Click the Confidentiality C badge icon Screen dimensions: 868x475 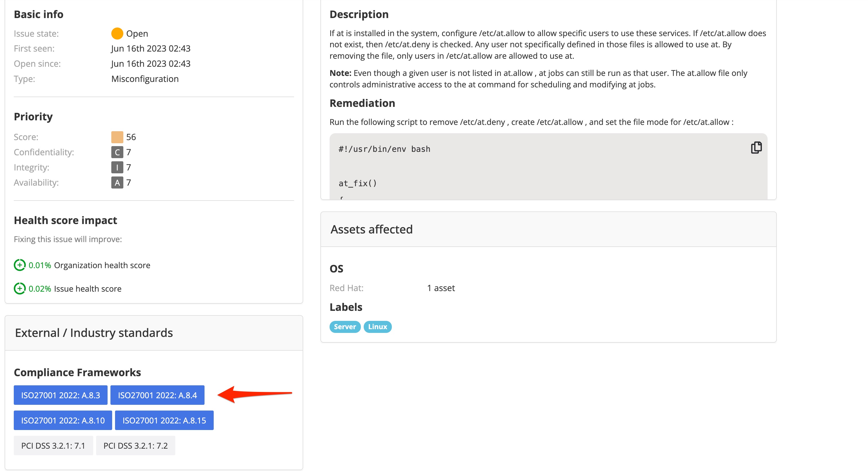click(x=117, y=152)
